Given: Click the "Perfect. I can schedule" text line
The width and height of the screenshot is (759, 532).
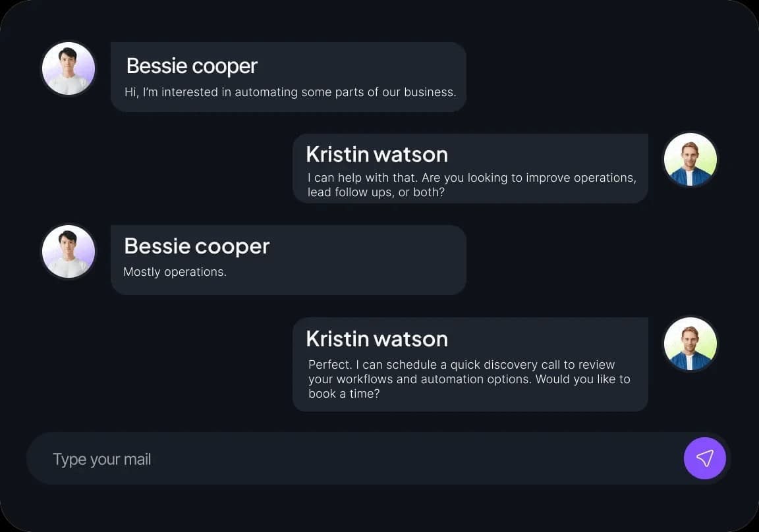Looking at the screenshot, I should click(x=461, y=365).
